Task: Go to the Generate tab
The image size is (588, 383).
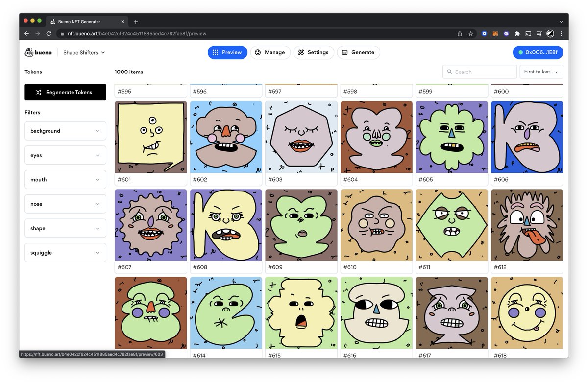Action: pos(358,52)
